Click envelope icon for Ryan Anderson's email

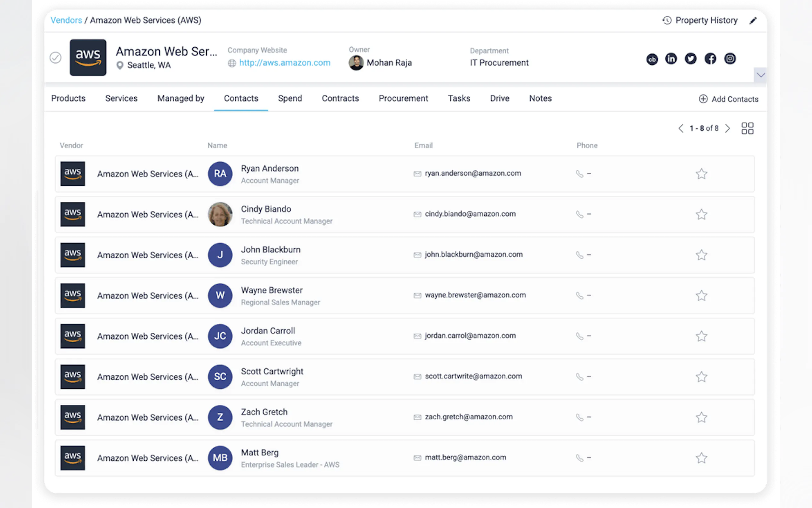417,174
